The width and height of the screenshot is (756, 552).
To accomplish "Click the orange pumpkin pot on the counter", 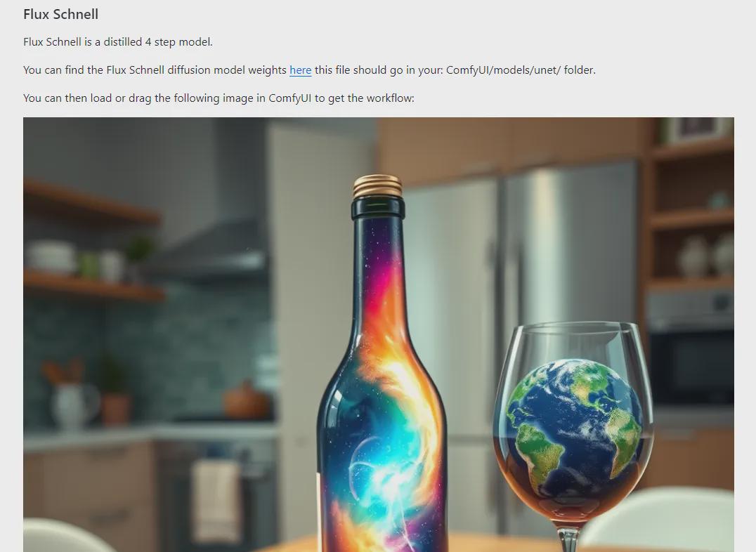I will pos(246,400).
